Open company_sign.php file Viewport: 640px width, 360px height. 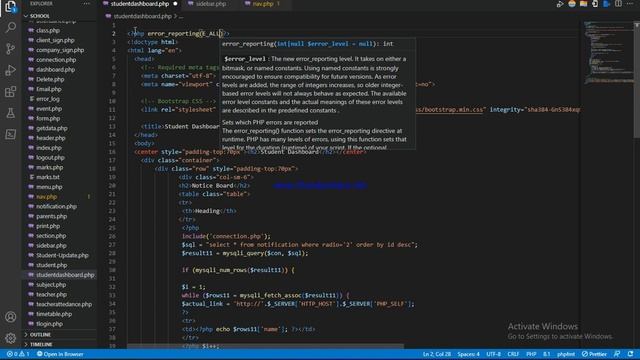(60, 50)
